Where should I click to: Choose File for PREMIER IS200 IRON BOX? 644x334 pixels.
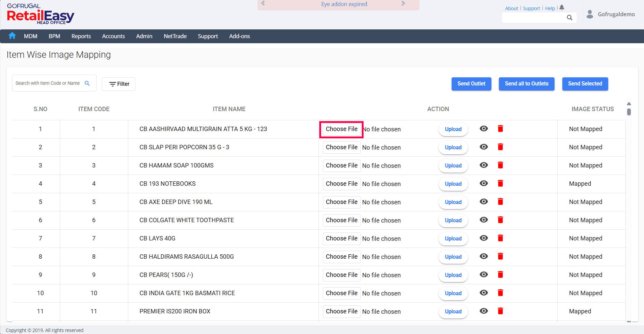tap(342, 311)
